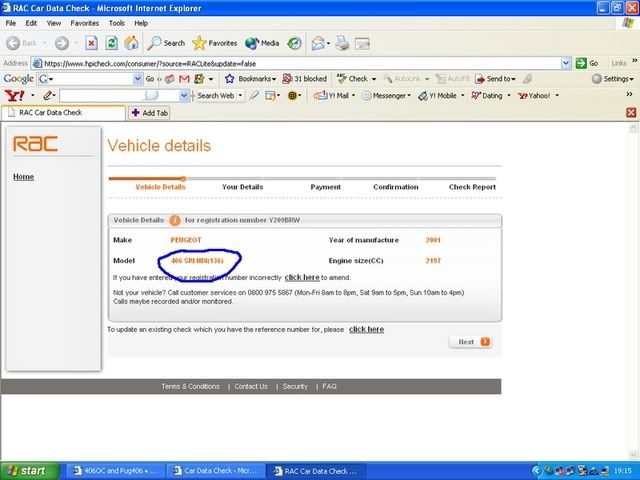Open the Search Web dropdown arrow
Screen dimensions: 640x480
pyautogui.click(x=240, y=96)
